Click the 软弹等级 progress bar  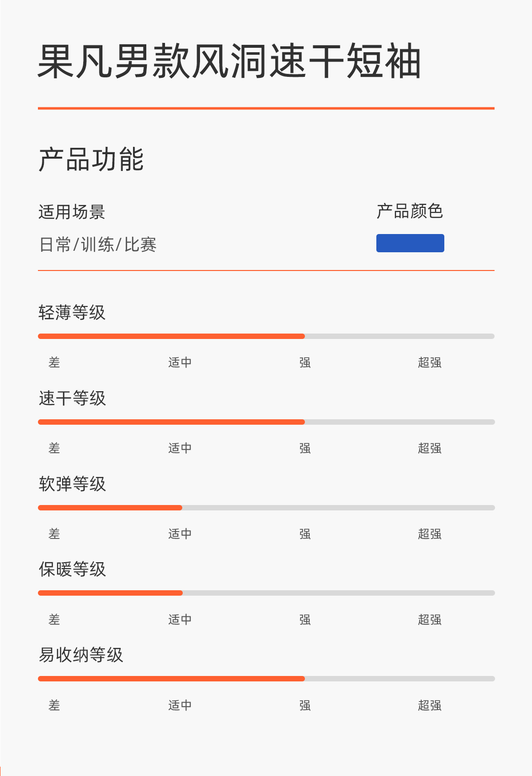(266, 508)
